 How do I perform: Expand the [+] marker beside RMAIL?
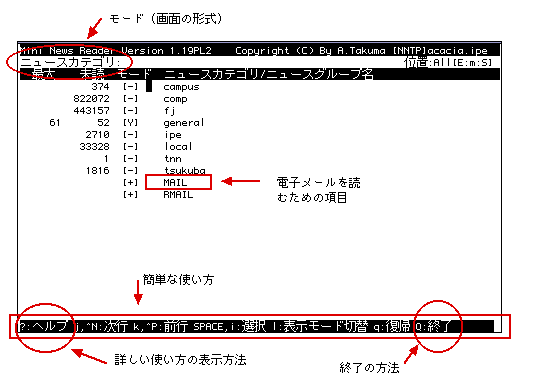click(130, 195)
